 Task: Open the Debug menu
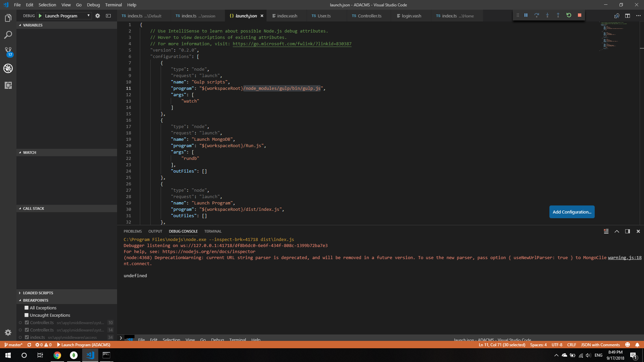point(93,5)
